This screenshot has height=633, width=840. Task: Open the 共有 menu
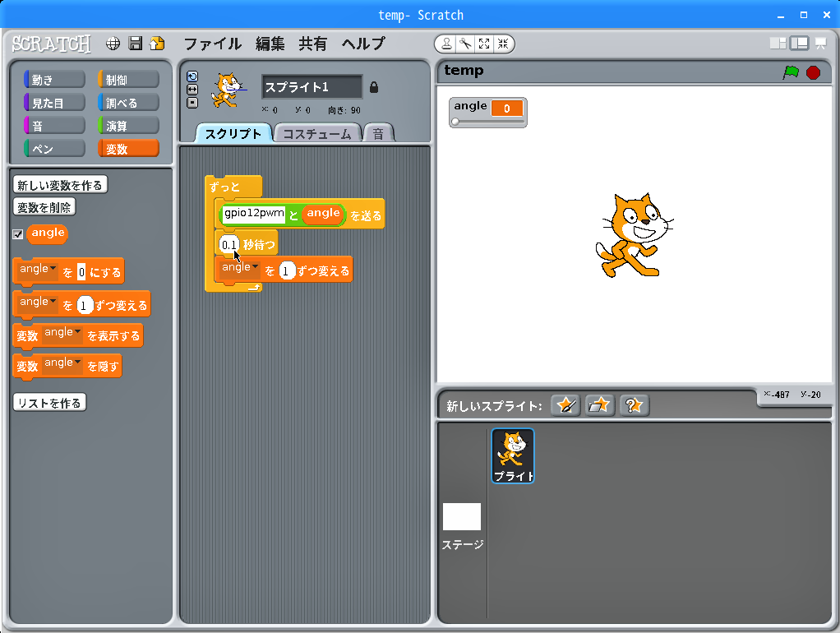click(x=313, y=44)
